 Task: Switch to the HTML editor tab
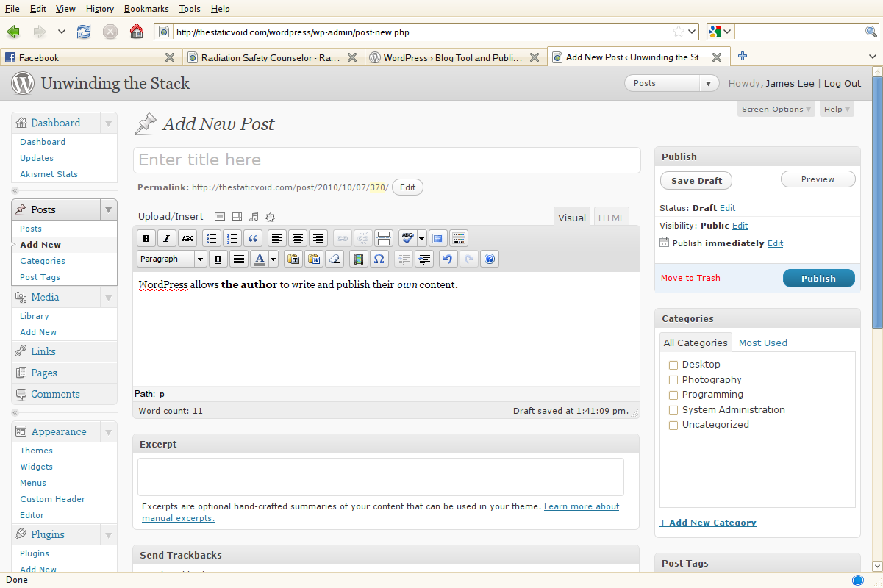(611, 218)
